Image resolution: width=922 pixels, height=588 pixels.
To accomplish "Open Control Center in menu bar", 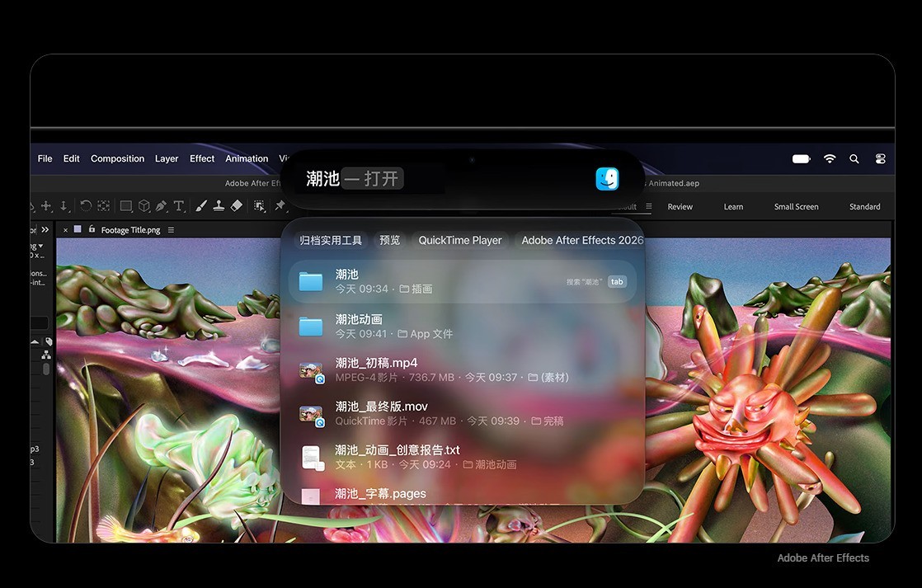I will coord(880,159).
